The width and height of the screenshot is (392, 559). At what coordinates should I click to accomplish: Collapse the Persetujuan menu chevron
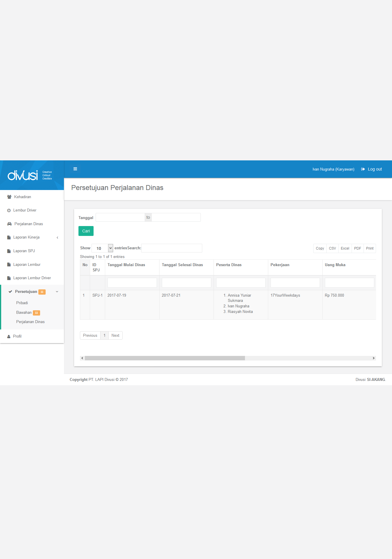[57, 292]
